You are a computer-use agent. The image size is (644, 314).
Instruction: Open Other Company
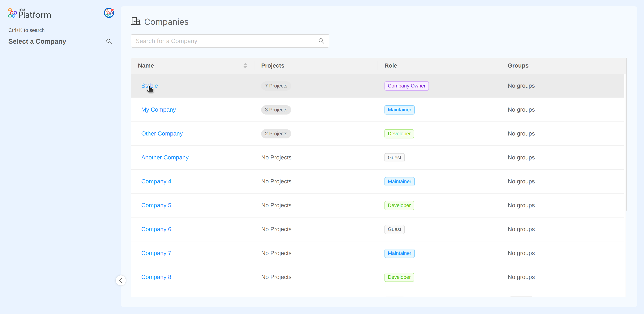pyautogui.click(x=162, y=134)
